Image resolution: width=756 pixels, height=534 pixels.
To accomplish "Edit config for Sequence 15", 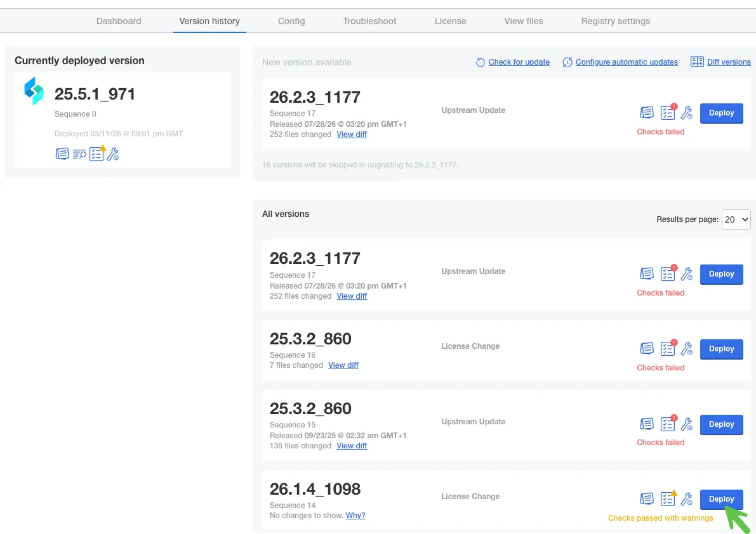I will click(687, 424).
